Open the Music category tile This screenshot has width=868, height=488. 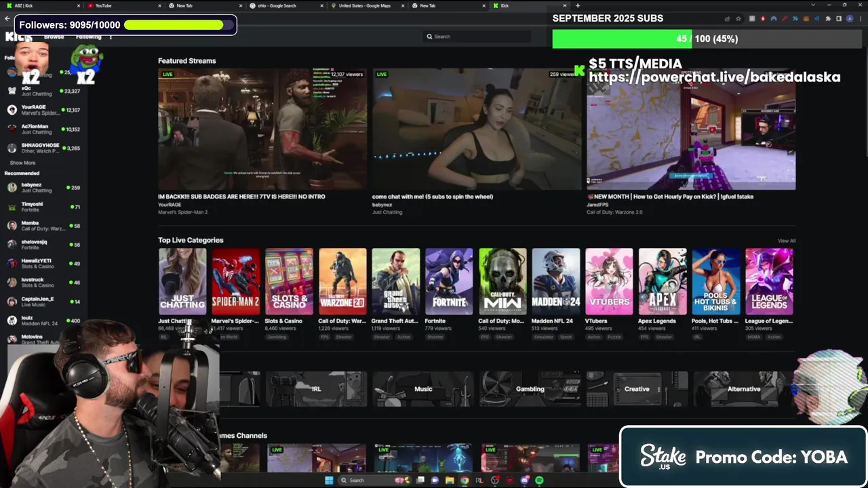(x=423, y=389)
